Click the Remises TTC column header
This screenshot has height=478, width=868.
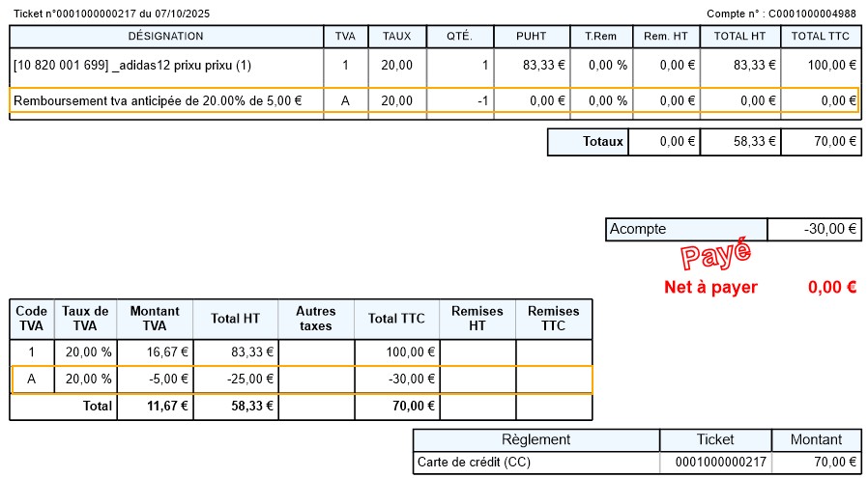(554, 318)
